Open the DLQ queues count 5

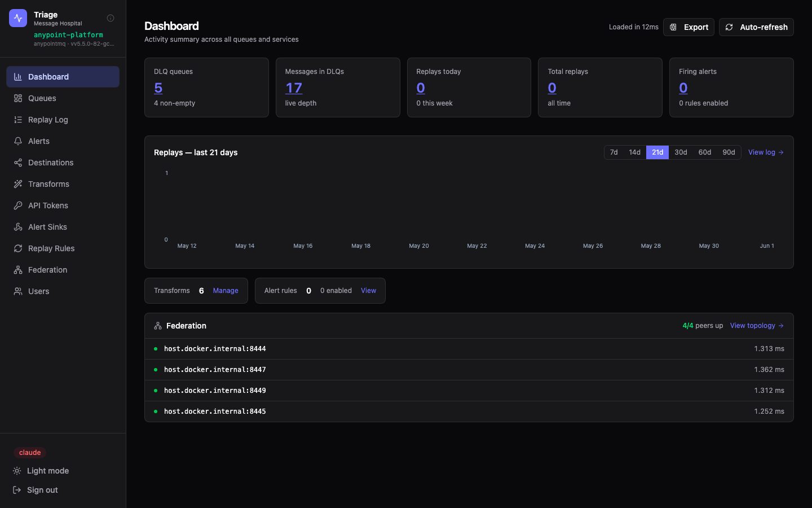click(x=158, y=88)
